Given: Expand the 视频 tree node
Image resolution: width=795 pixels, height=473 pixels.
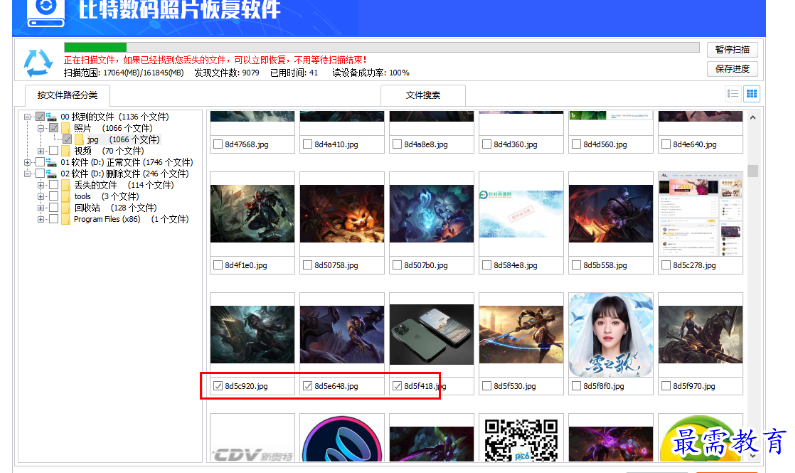Looking at the screenshot, I should 41,151.
